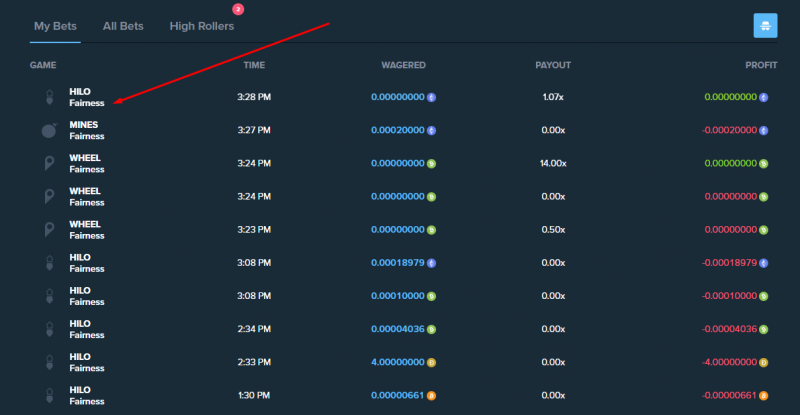This screenshot has height=415, width=800.
Task: Select the 1.07x payout value
Action: click(553, 97)
